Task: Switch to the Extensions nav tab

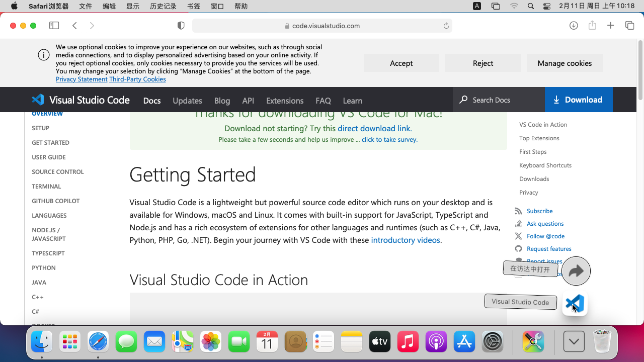Action: pyautogui.click(x=285, y=101)
